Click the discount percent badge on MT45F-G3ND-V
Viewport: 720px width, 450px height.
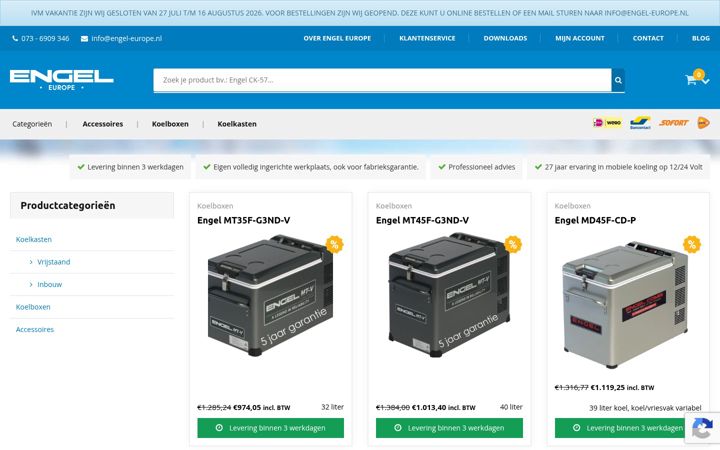click(x=513, y=244)
